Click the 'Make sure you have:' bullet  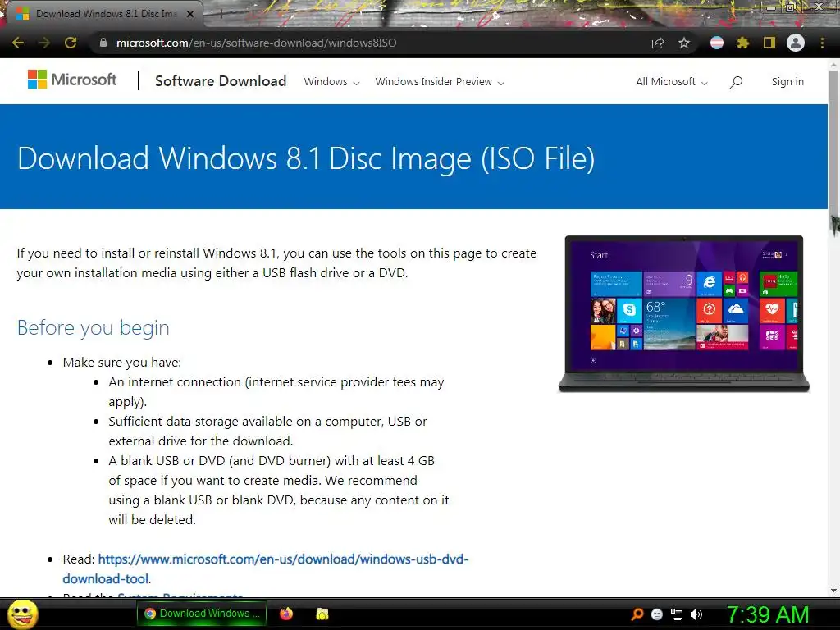pos(122,363)
